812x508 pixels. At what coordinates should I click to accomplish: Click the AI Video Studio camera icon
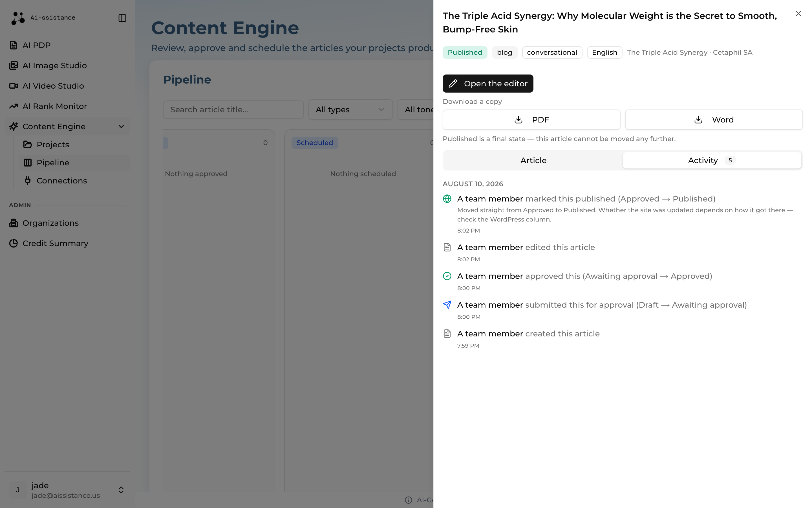pos(14,86)
